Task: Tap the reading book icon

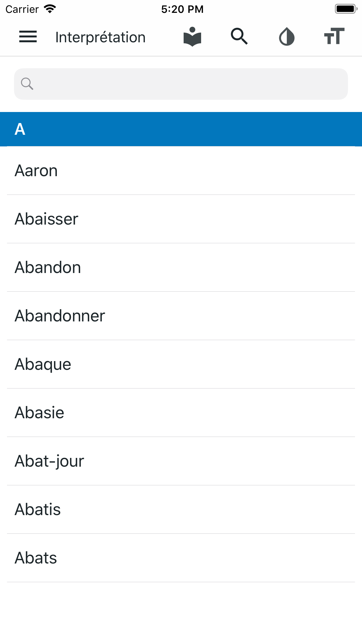Action: click(192, 37)
